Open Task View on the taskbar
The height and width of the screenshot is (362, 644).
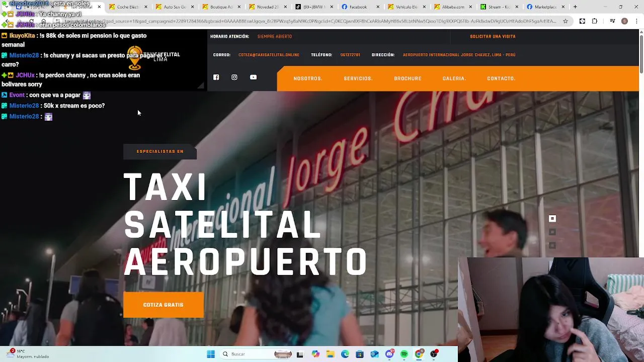pyautogui.click(x=300, y=354)
